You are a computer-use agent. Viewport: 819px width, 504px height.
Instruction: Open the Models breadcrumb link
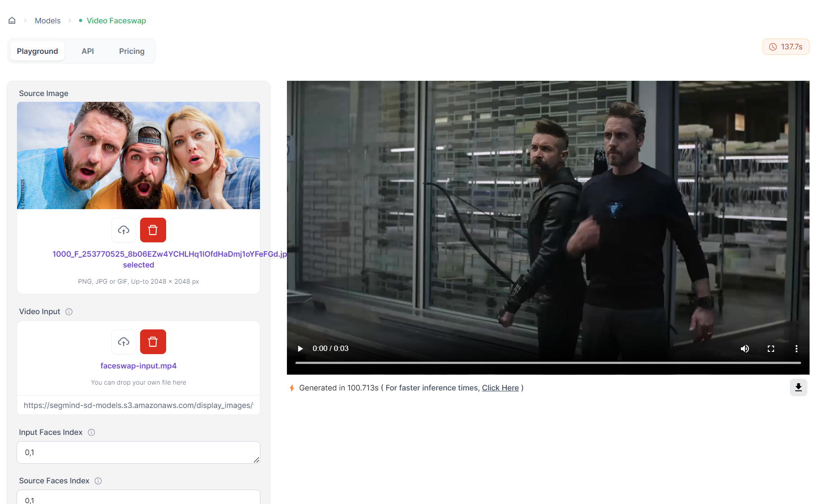[x=48, y=21]
